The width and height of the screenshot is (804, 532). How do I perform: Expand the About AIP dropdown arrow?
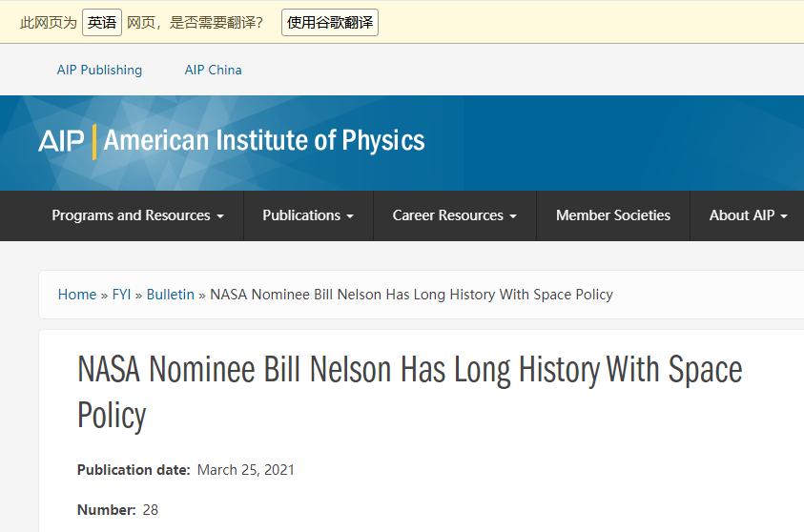coord(784,216)
